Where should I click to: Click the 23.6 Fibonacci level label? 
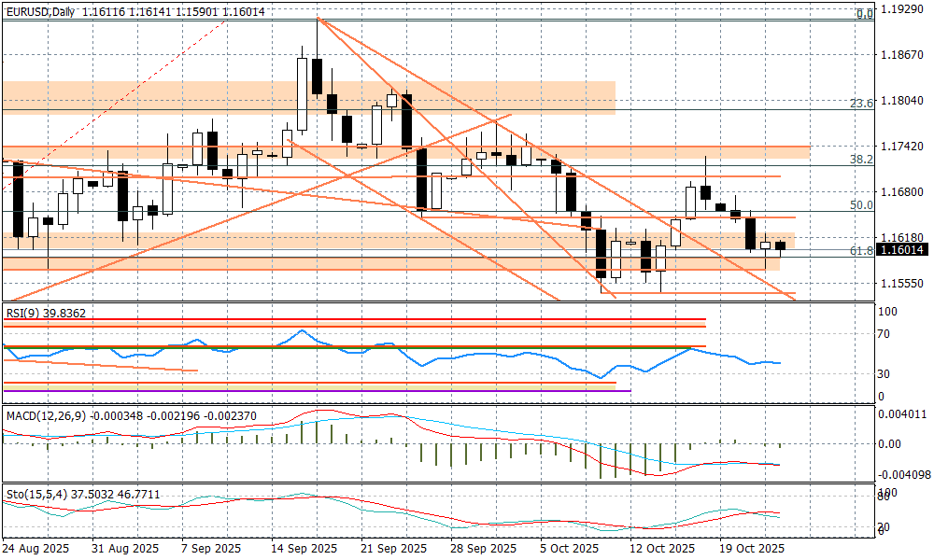pos(862,104)
